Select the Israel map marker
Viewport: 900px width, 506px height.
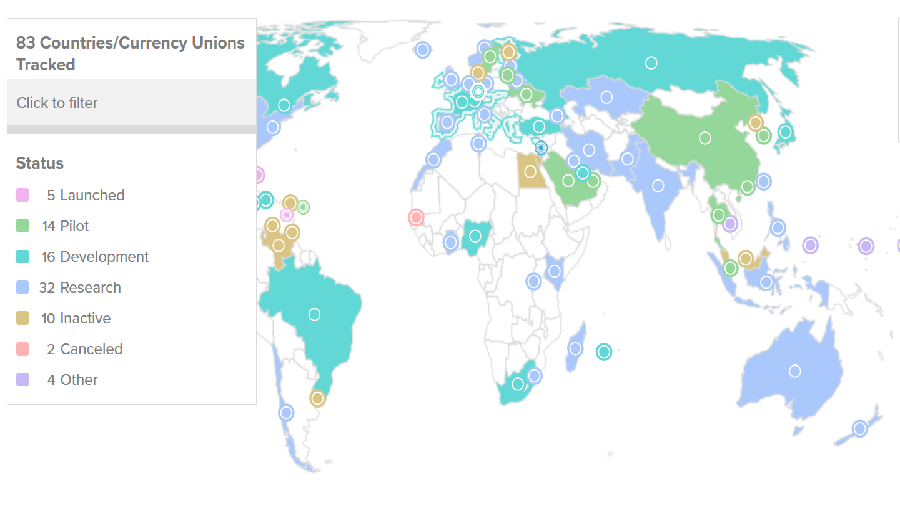[x=541, y=148]
